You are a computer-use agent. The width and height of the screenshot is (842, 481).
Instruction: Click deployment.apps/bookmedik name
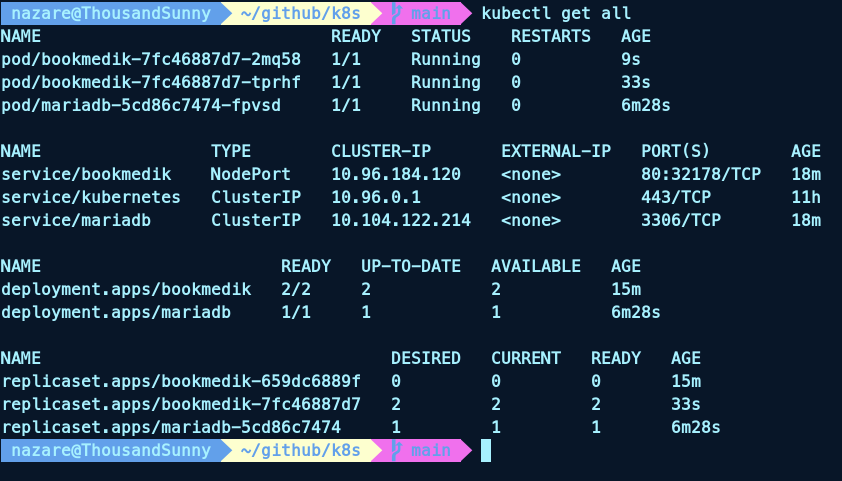pyautogui.click(x=126, y=289)
